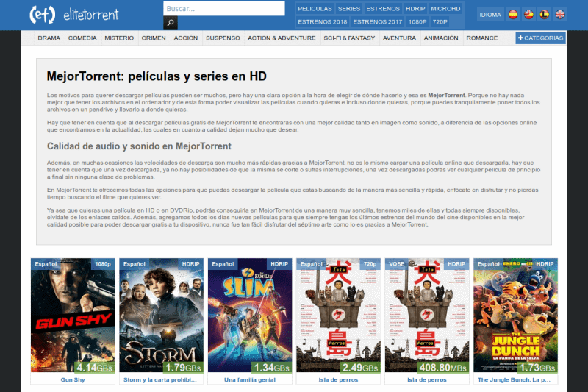Click the HDRIP badge on Storm poster
The width and height of the screenshot is (588, 392).
click(190, 264)
